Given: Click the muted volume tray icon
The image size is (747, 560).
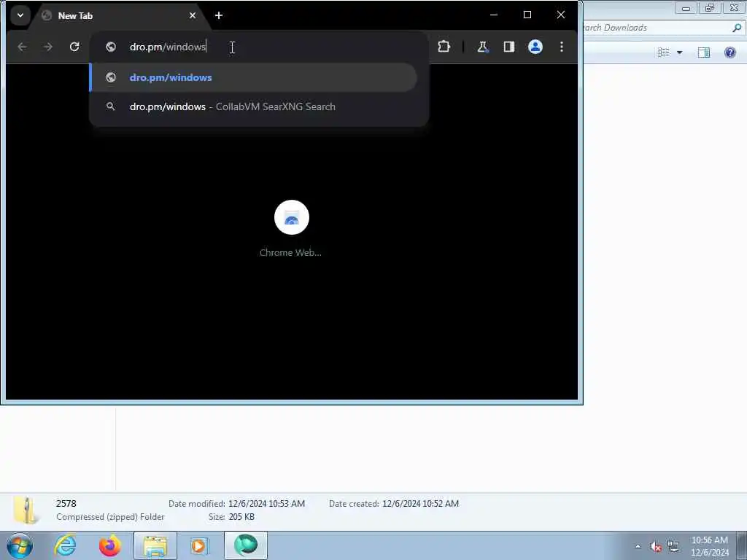Looking at the screenshot, I should (x=656, y=546).
